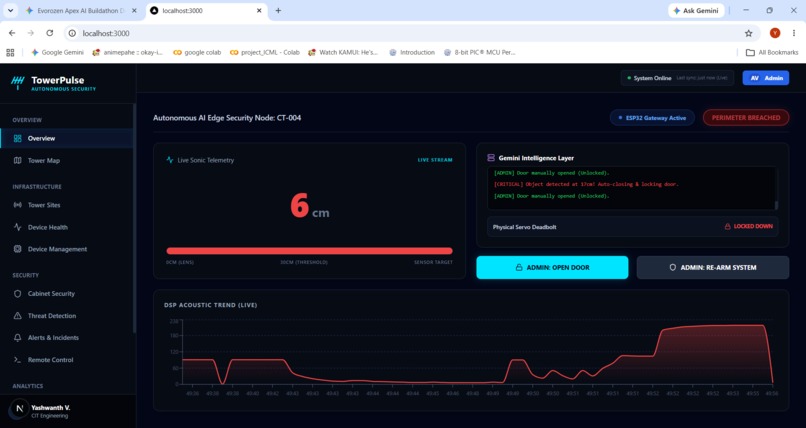
Task: Open Tower Map in the sidebar
Action: (x=67, y=160)
